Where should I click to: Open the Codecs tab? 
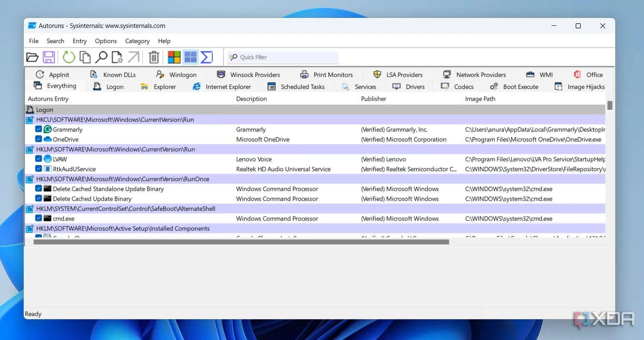(457, 87)
